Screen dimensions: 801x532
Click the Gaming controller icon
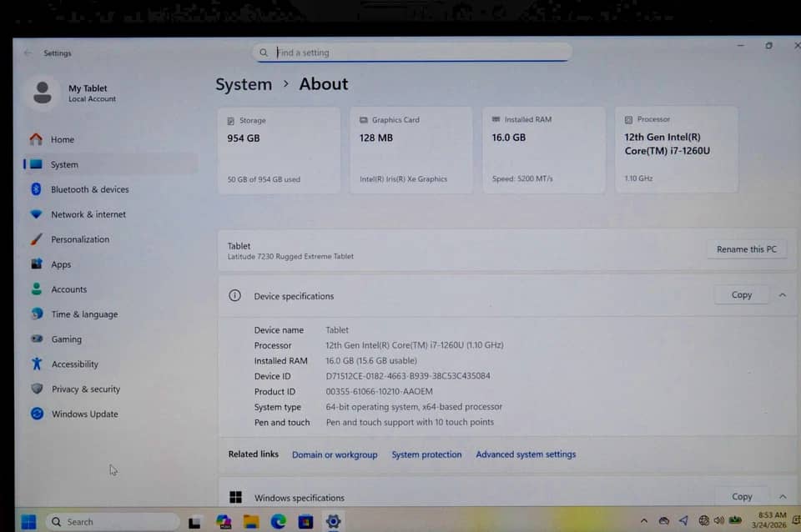tap(37, 339)
